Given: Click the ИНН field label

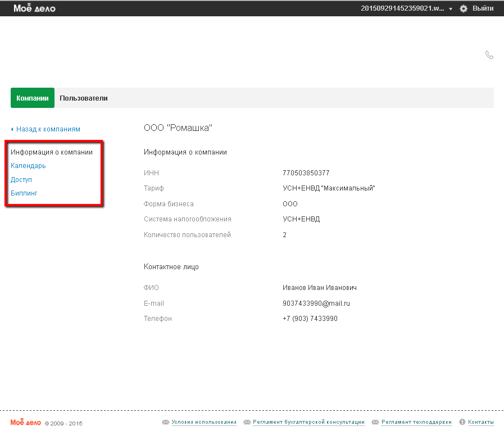Looking at the screenshot, I should [x=151, y=173].
